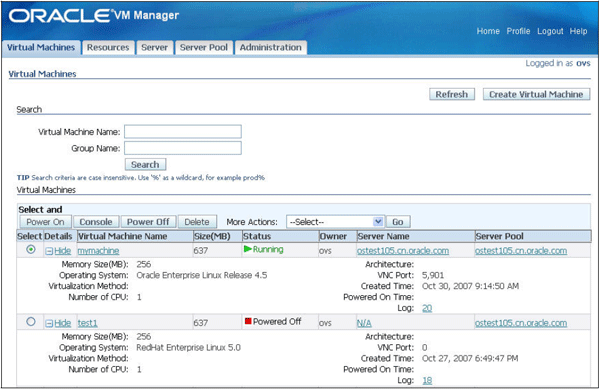Click the Power On button
Screen dimensions: 600x392
click(x=45, y=222)
